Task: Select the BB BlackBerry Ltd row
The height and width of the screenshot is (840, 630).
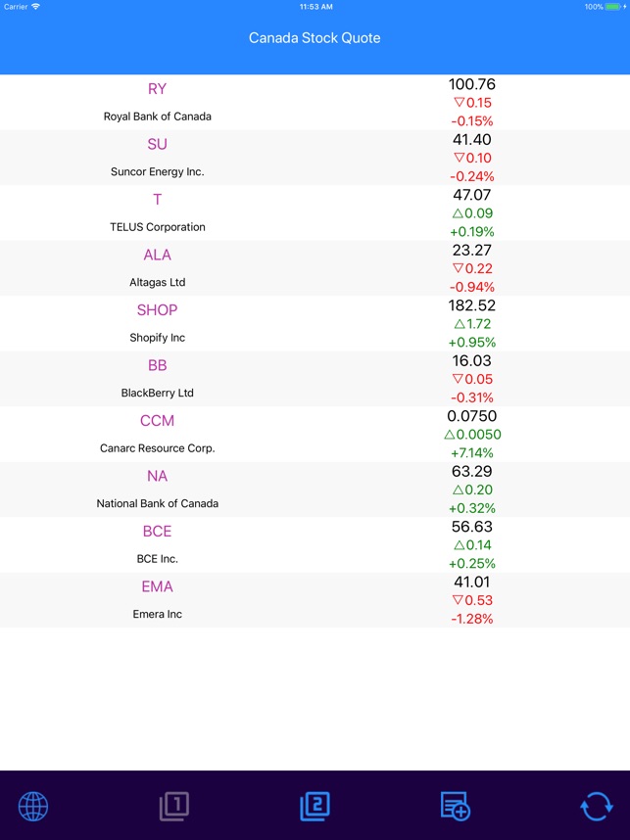Action: tap(315, 379)
